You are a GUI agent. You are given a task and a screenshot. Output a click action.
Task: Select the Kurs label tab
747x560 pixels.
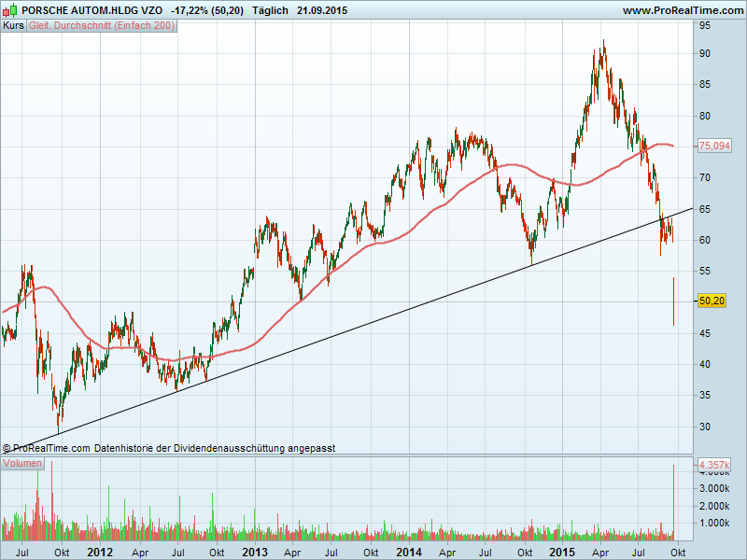pos(14,25)
